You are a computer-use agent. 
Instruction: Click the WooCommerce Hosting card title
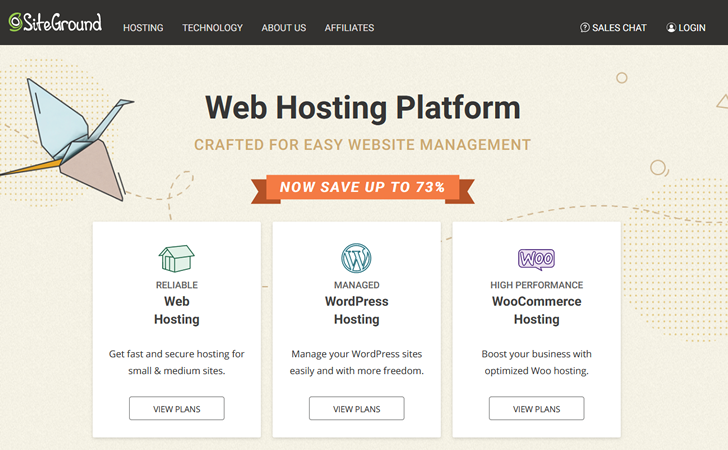point(537,310)
